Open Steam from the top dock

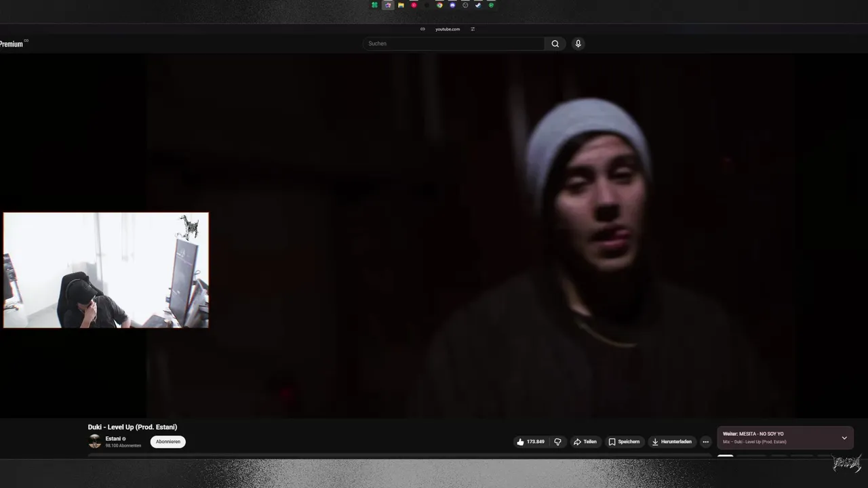click(x=478, y=5)
